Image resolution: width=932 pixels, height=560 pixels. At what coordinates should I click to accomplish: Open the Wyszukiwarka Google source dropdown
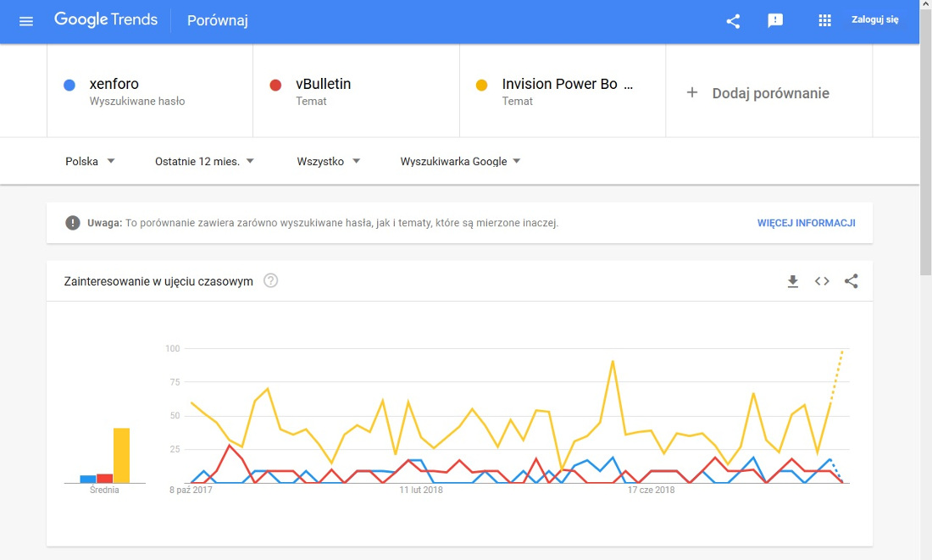pos(460,161)
